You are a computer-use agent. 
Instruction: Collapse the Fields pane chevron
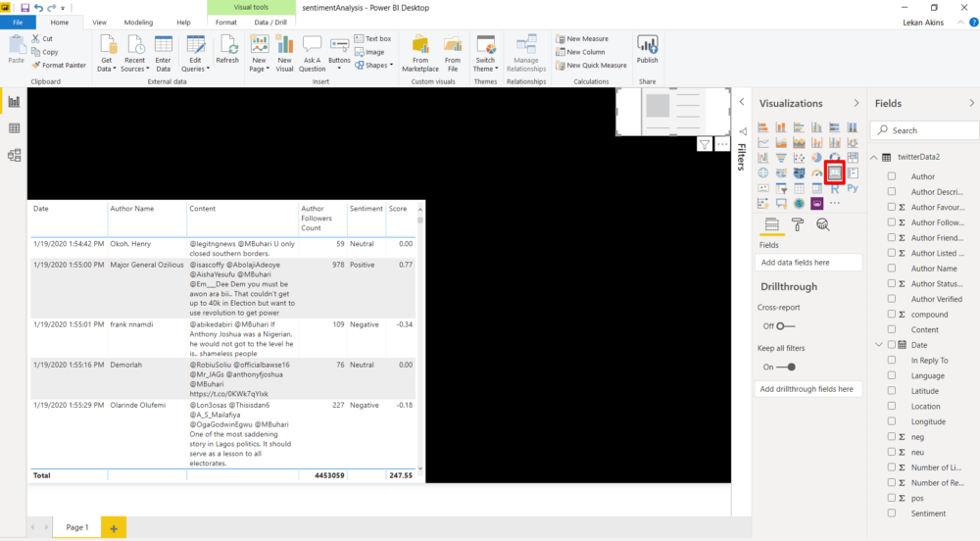click(x=972, y=103)
